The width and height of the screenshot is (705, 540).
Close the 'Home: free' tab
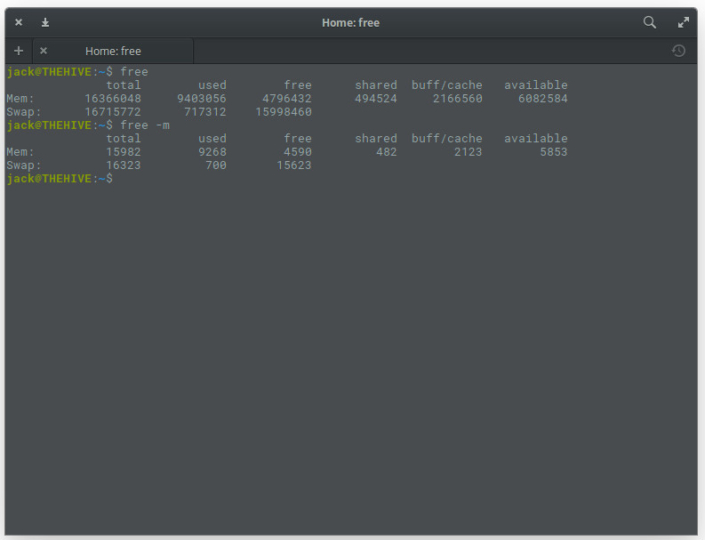[x=43, y=51]
